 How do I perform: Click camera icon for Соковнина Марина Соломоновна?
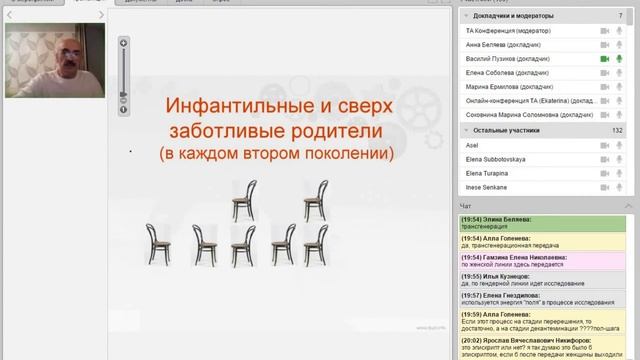[x=604, y=115]
